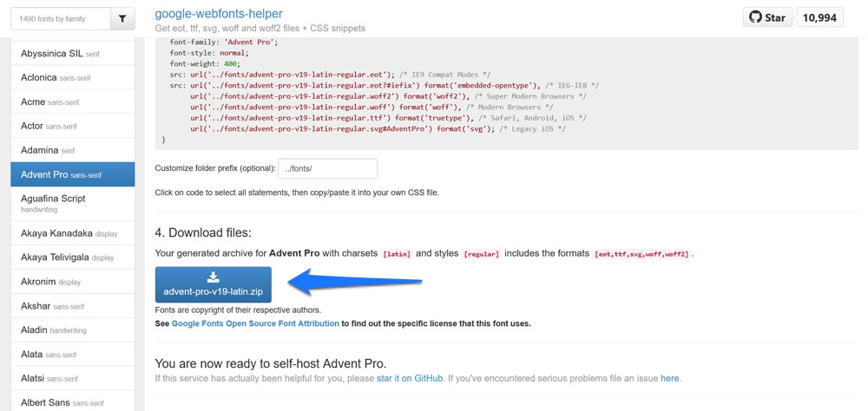
Task: Open the 10,994 star count link
Action: coord(820,17)
